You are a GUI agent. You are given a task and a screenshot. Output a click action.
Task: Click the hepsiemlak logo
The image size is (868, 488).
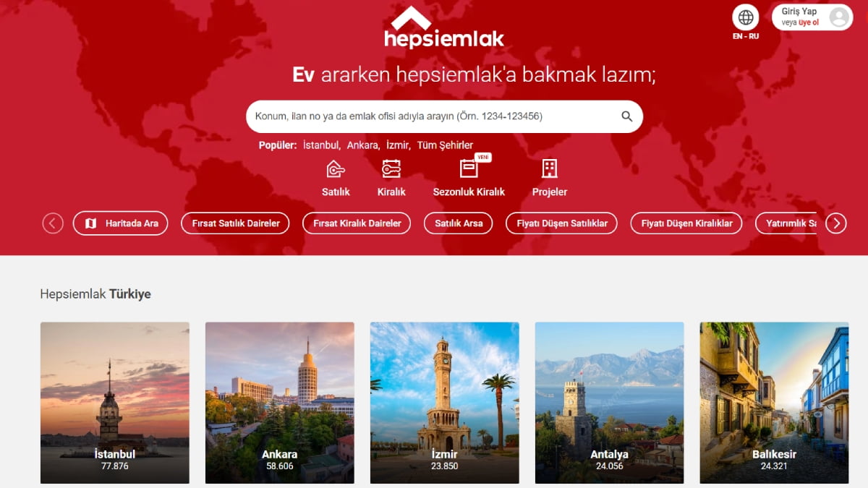(444, 28)
